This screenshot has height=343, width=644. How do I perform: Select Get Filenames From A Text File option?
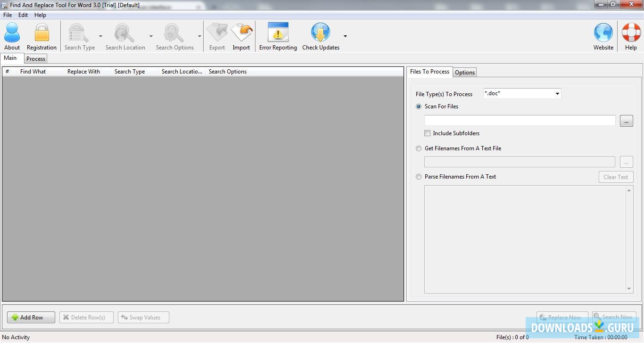pos(419,148)
